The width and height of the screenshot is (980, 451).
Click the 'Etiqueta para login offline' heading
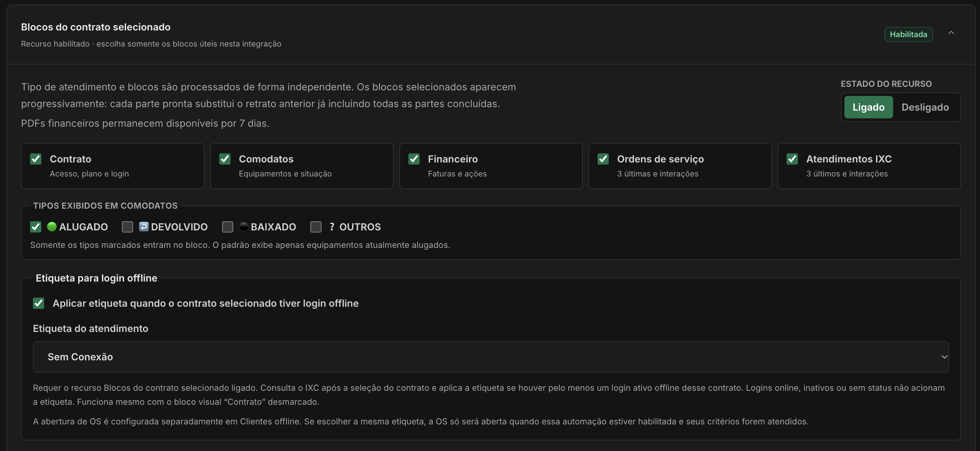coord(96,278)
